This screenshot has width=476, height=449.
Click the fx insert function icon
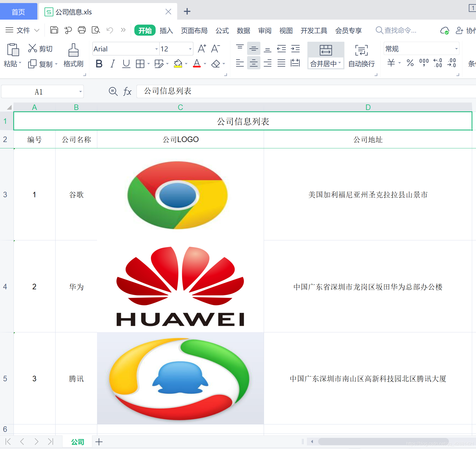tap(127, 91)
